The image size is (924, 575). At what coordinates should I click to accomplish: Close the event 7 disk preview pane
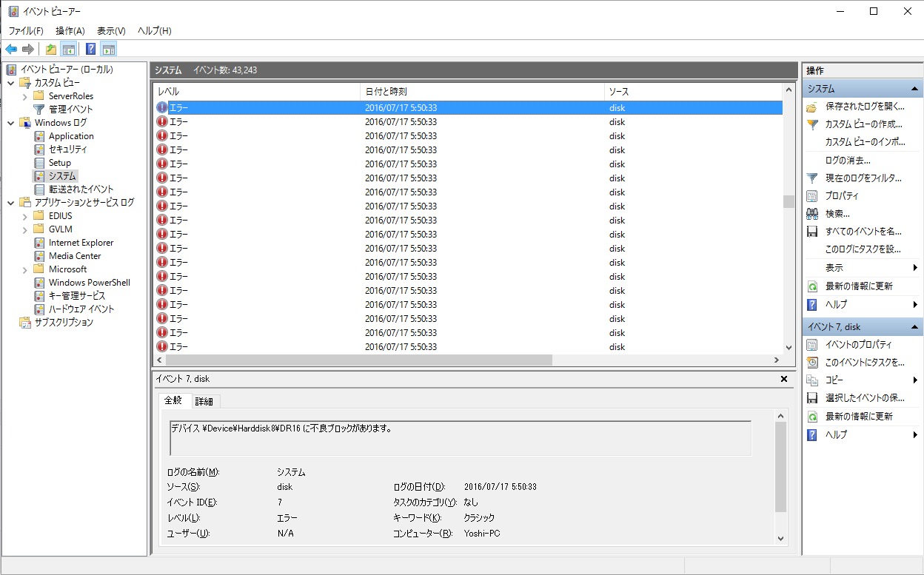click(x=784, y=379)
